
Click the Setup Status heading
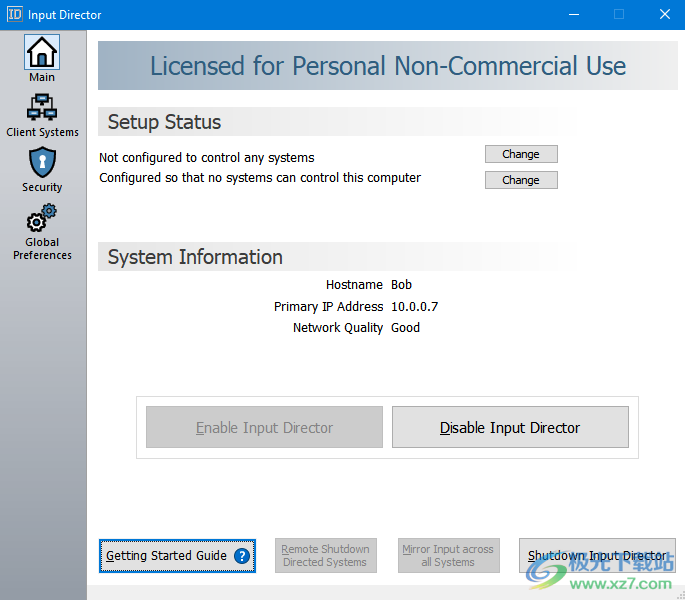point(164,122)
